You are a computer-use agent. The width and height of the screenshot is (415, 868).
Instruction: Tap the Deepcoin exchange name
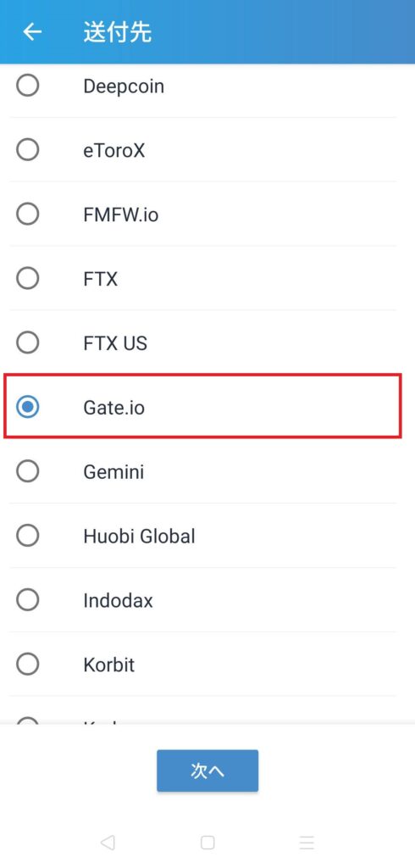[124, 86]
